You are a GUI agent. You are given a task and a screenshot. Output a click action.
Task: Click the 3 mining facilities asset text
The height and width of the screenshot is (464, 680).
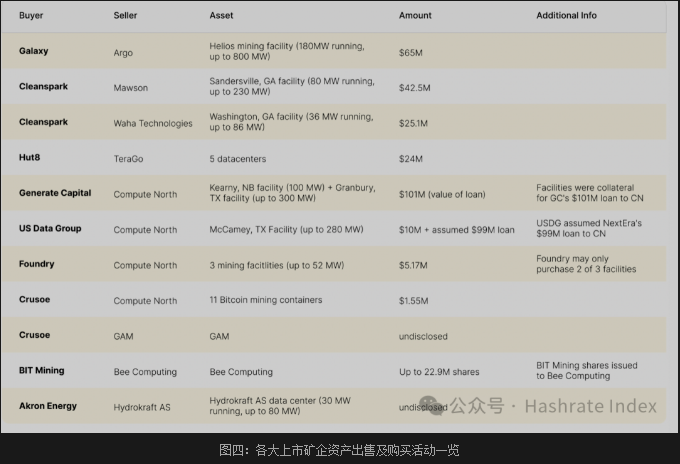click(x=277, y=265)
